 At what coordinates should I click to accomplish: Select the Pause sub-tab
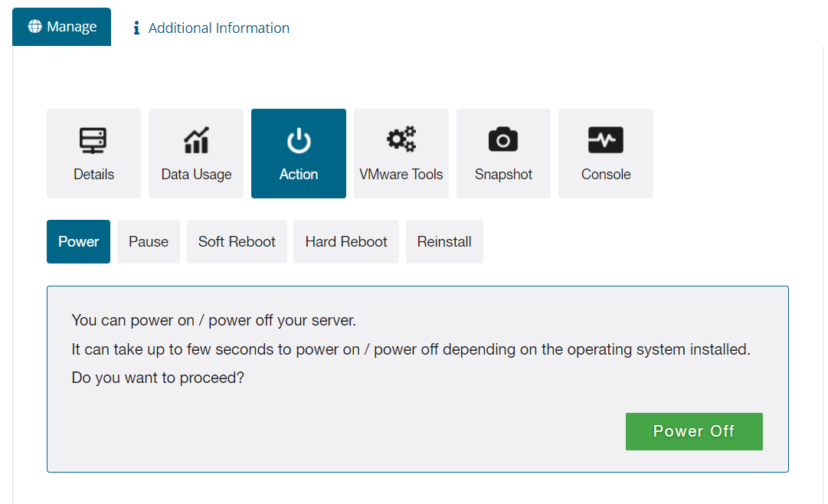click(149, 241)
